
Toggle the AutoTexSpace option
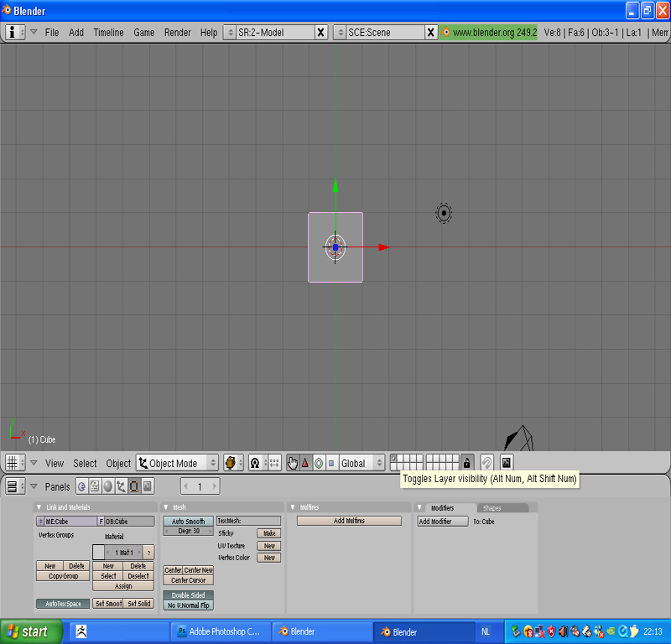coord(63,604)
